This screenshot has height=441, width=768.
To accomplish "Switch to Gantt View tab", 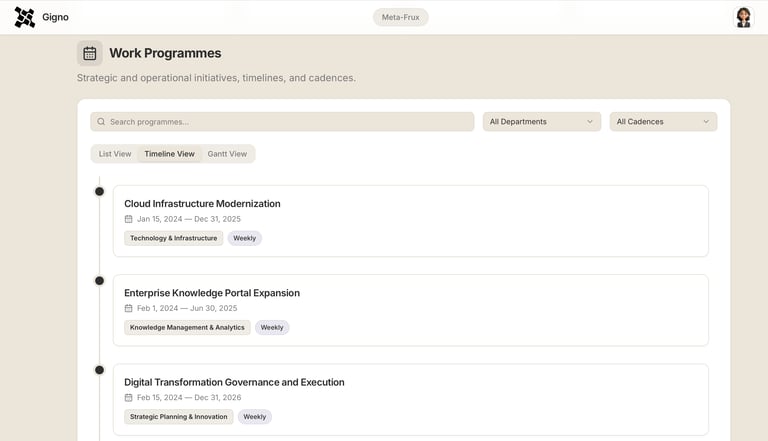I will click(x=227, y=154).
